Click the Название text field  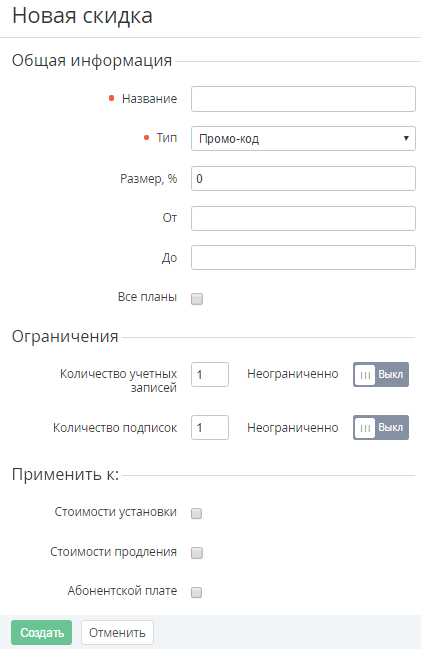coord(303,99)
